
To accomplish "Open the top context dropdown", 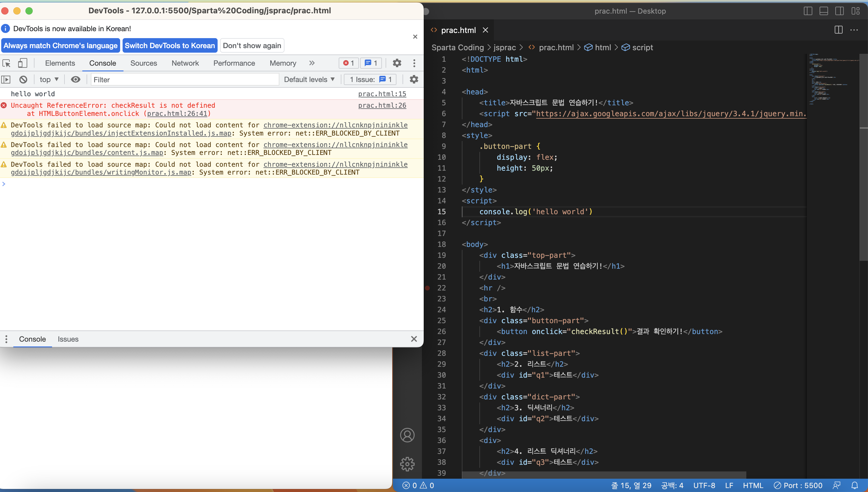I will coord(49,79).
